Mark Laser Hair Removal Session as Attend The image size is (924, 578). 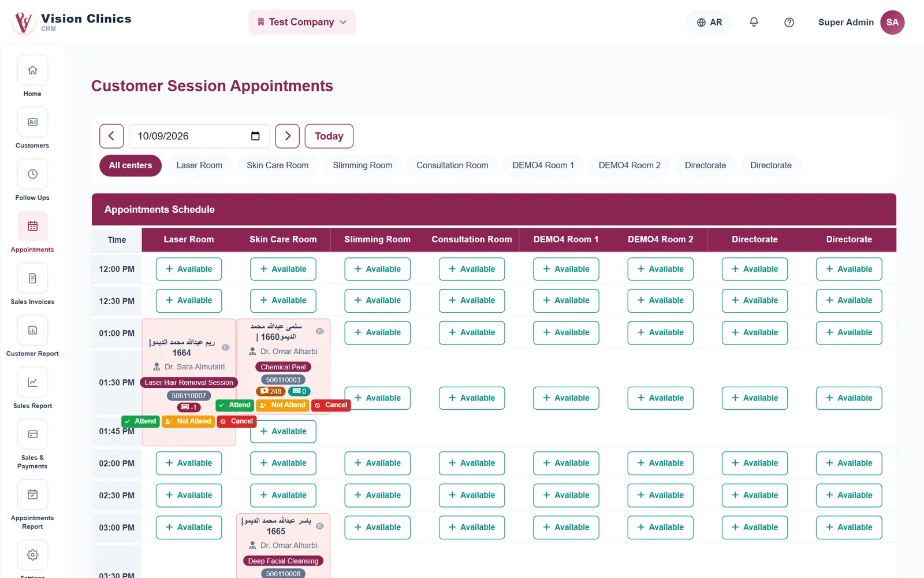pos(140,421)
